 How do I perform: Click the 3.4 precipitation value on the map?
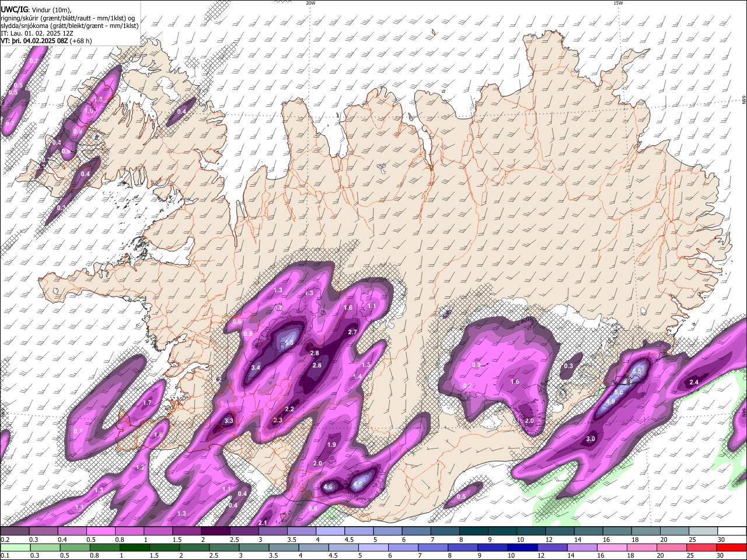[256, 367]
